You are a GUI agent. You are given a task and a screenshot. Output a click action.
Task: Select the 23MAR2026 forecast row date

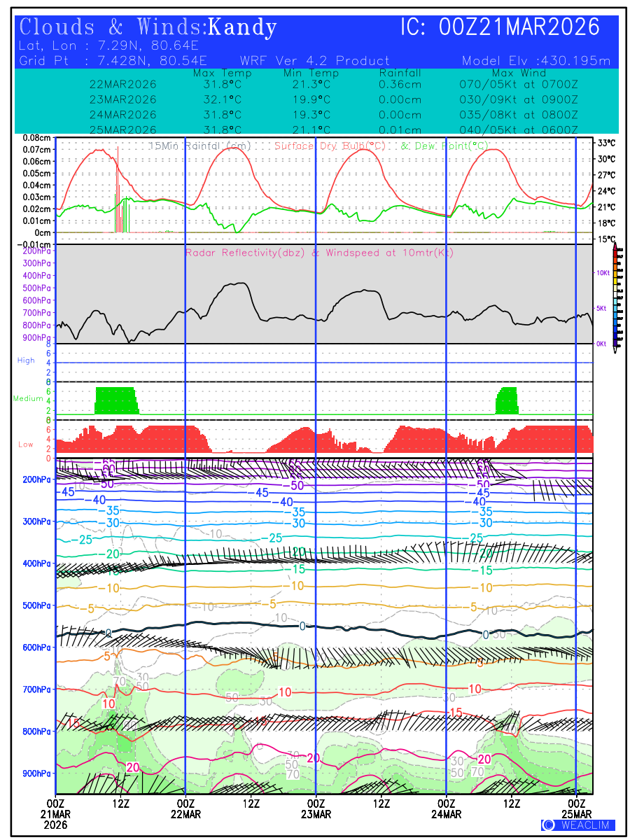click(x=123, y=99)
